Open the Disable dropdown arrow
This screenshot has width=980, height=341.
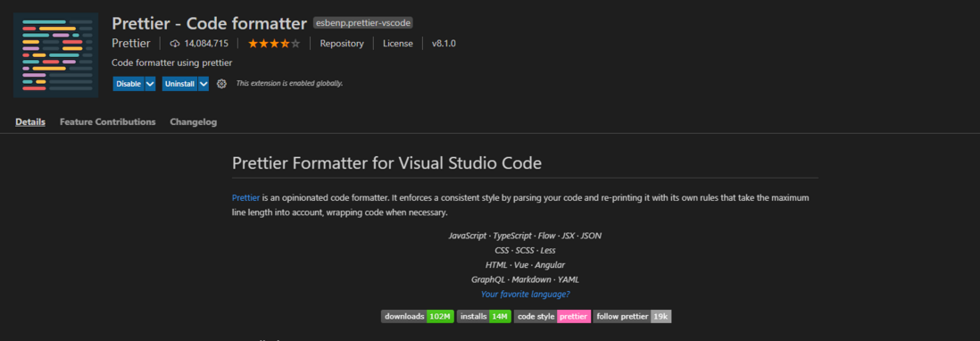(150, 84)
